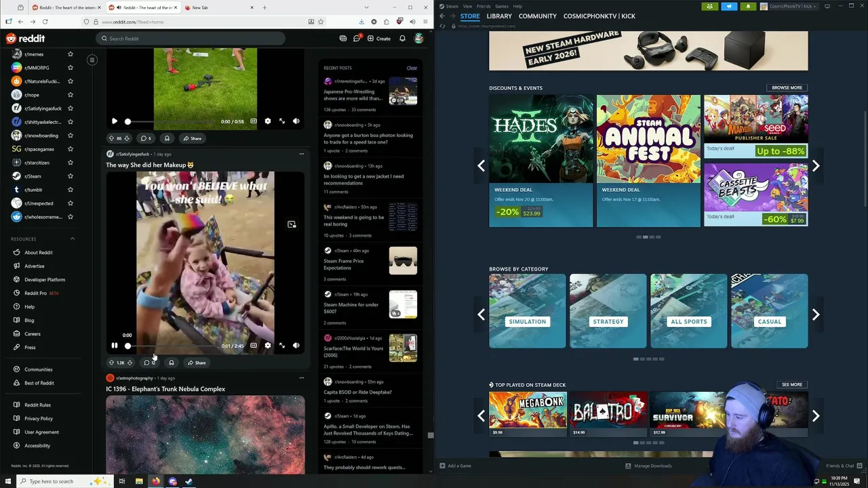Open Steam notifications bell button
This screenshot has height=488, width=868.
pos(749,6)
